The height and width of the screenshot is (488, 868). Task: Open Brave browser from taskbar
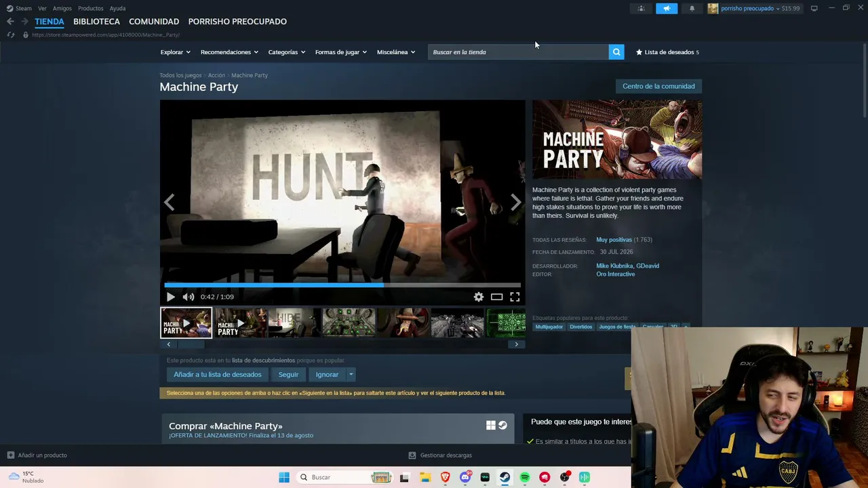click(x=445, y=477)
